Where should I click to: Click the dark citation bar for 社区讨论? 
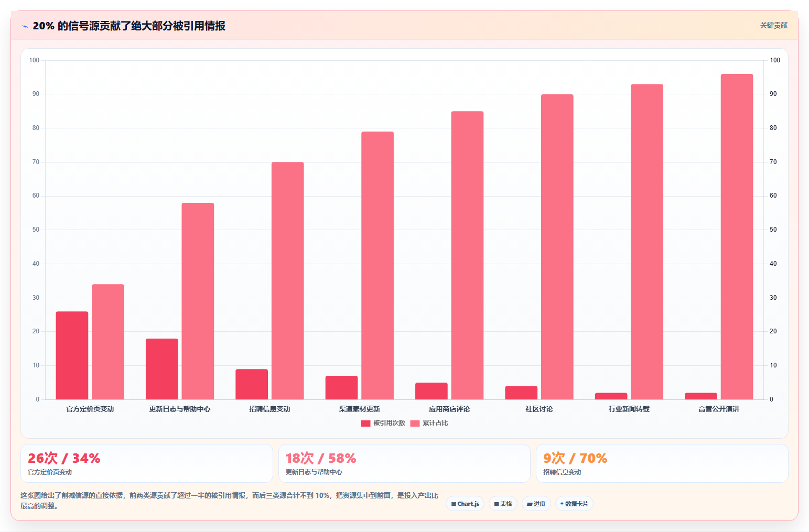[x=521, y=393]
